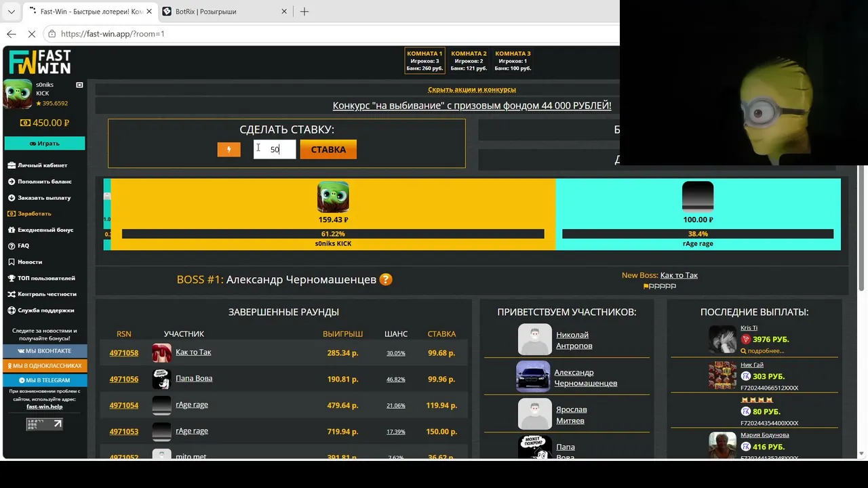
Task: Click the orange lightning quick-bet icon
Action: pyautogui.click(x=229, y=150)
